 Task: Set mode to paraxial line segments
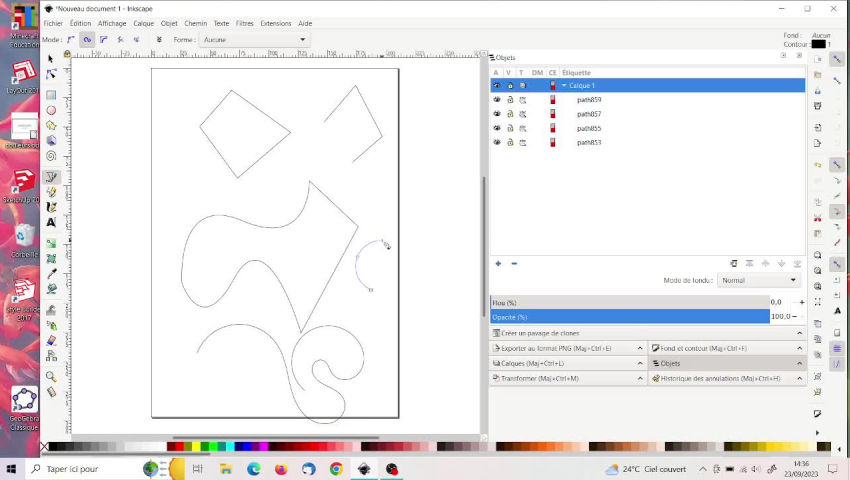tap(137, 40)
